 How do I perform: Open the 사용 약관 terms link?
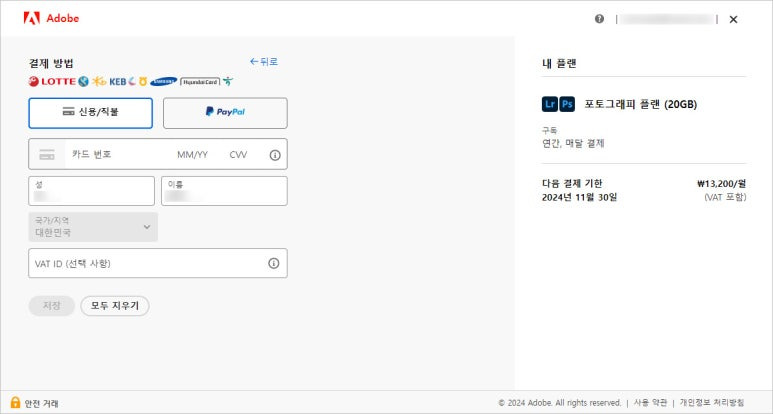click(x=650, y=403)
